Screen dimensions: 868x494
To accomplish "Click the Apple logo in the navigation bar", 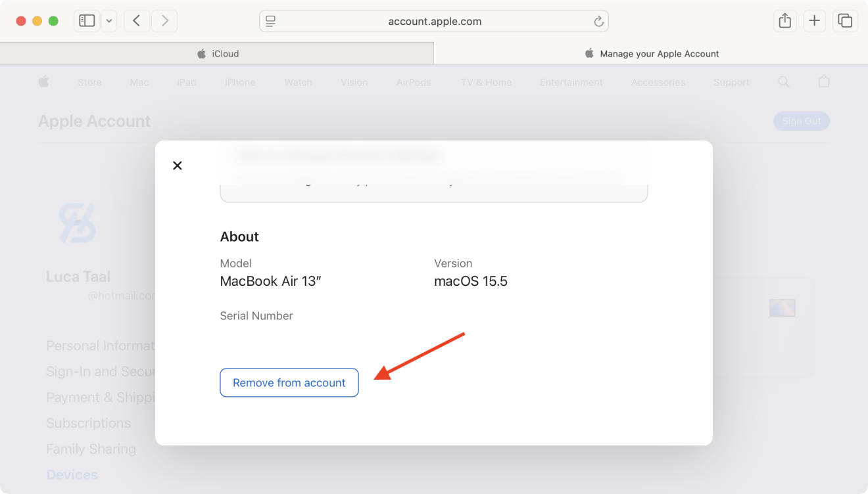I will [43, 81].
